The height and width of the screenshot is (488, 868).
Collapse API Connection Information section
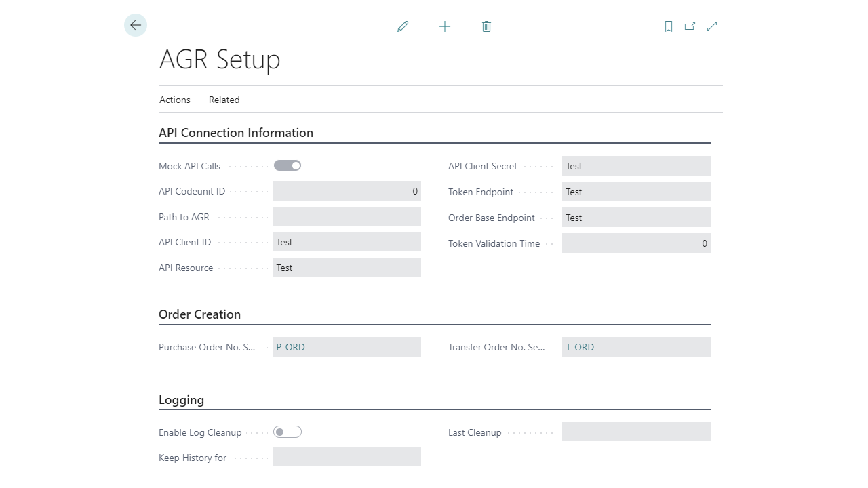coord(236,133)
